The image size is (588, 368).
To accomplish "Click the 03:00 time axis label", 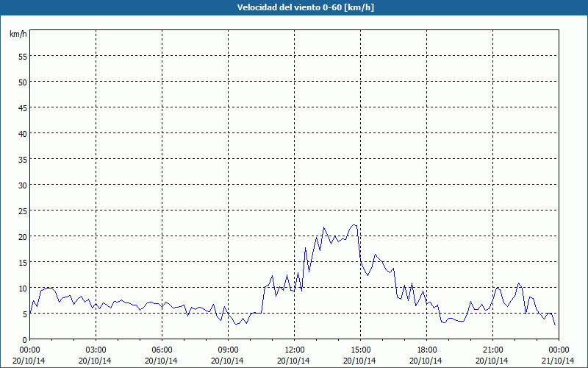I will pos(96,350).
